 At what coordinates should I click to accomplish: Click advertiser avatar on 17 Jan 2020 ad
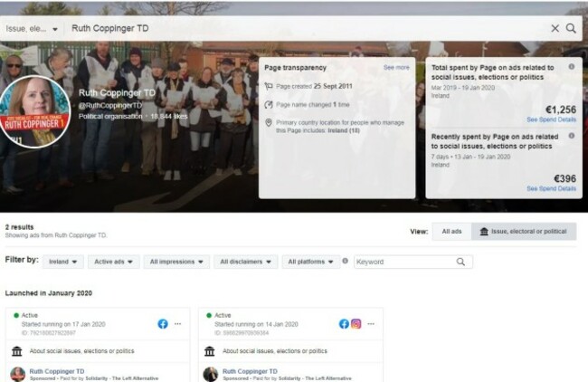pyautogui.click(x=17, y=375)
